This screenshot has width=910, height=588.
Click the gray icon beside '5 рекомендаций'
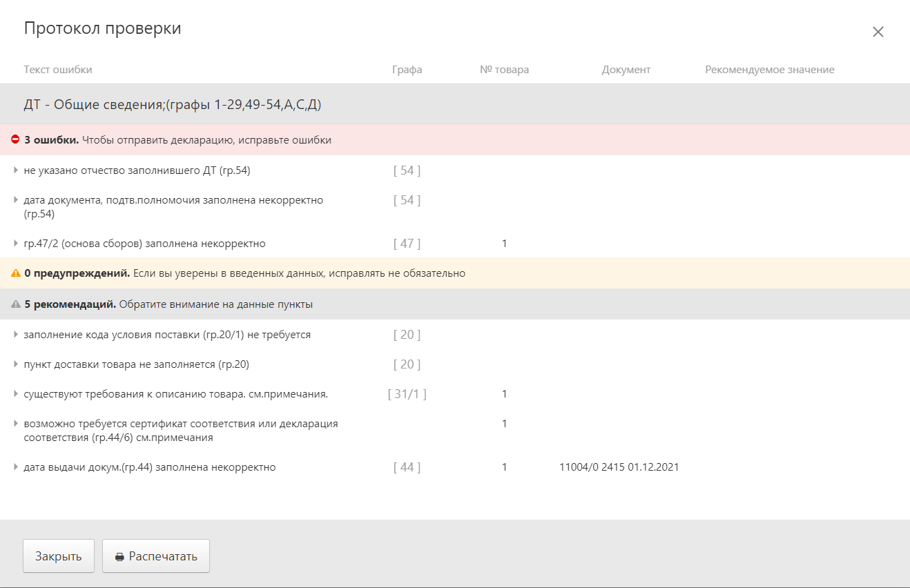[x=15, y=304]
